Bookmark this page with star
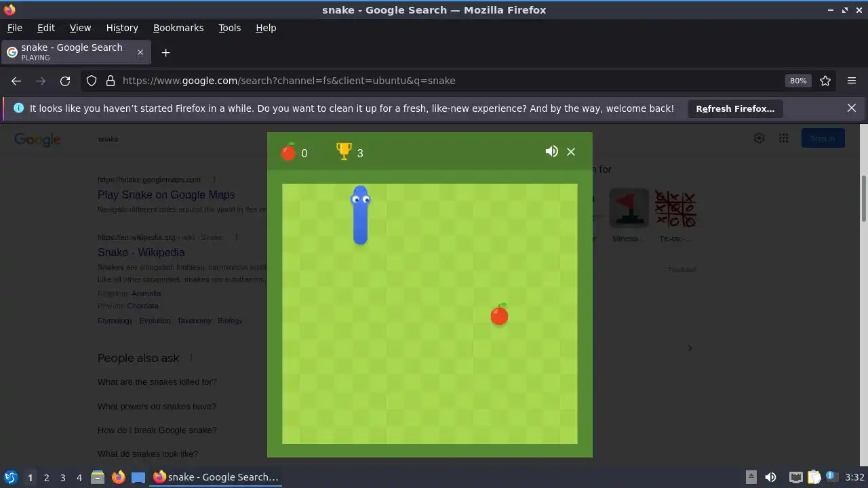This screenshot has height=488, width=868. (825, 81)
